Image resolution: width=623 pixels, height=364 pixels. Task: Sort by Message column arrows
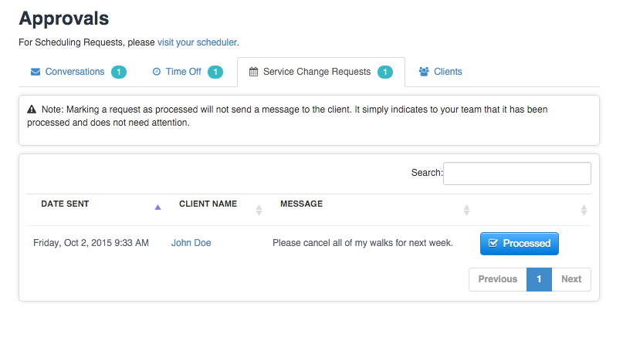pos(466,210)
